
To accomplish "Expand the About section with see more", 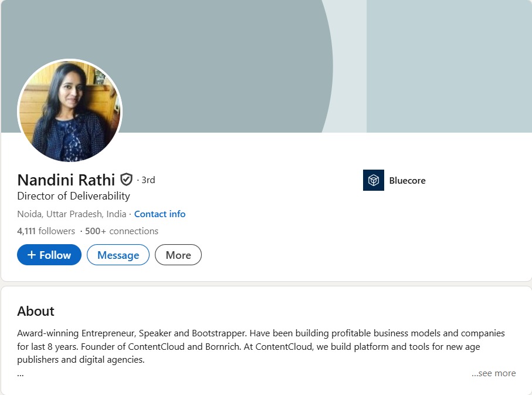I will [493, 373].
